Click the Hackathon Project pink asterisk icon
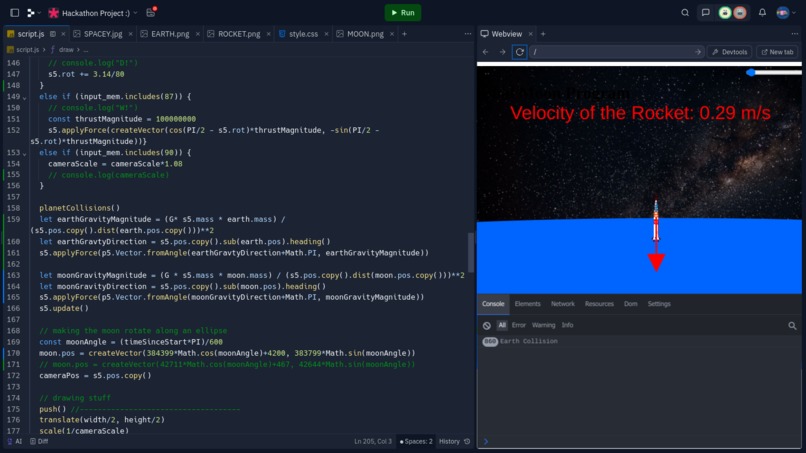Screen dimensions: 806x453 pyautogui.click(x=53, y=13)
